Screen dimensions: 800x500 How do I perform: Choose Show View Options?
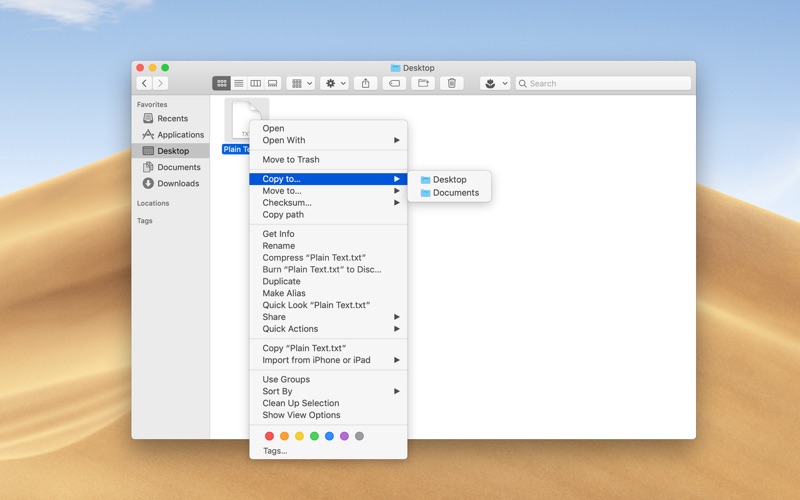pos(328,415)
